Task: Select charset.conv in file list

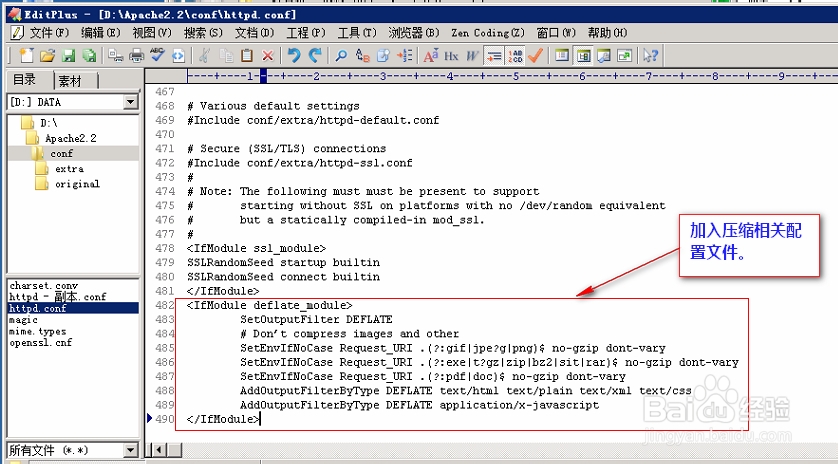Action: pos(43,285)
